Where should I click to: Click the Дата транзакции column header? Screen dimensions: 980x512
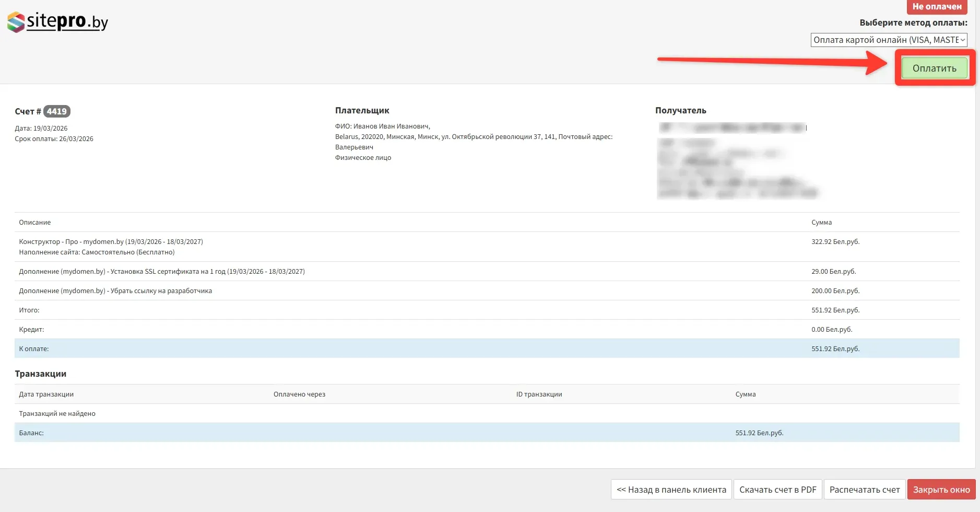point(46,394)
